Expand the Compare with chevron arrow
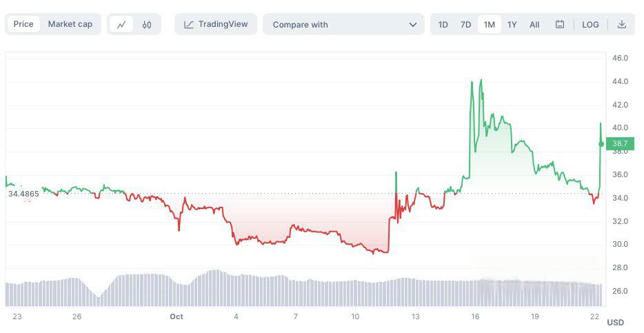Image resolution: width=644 pixels, height=333 pixels. (413, 25)
